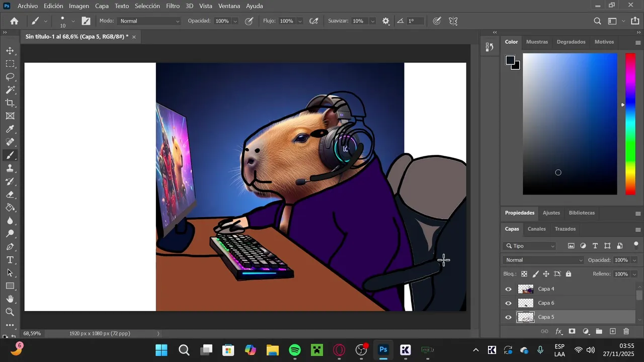Select the Hand tool
This screenshot has height=362, width=644.
coord(10,299)
